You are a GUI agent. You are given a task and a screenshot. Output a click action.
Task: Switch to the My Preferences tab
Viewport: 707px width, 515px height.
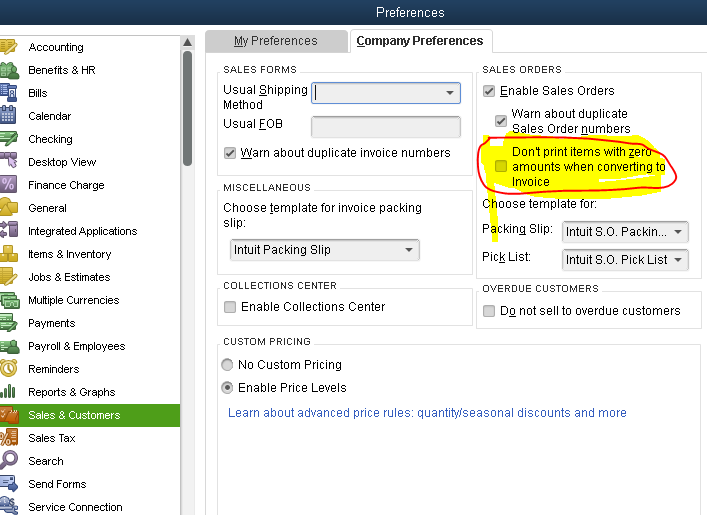[275, 41]
